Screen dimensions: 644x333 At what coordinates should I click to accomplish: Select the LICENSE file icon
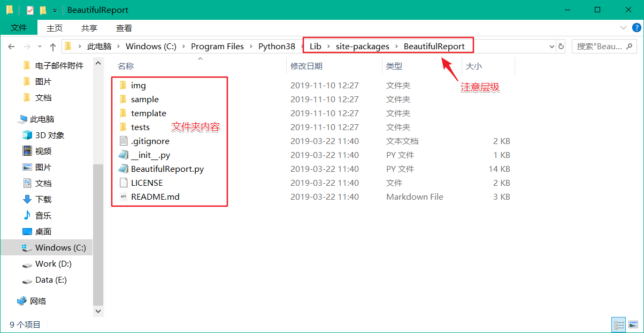(123, 183)
